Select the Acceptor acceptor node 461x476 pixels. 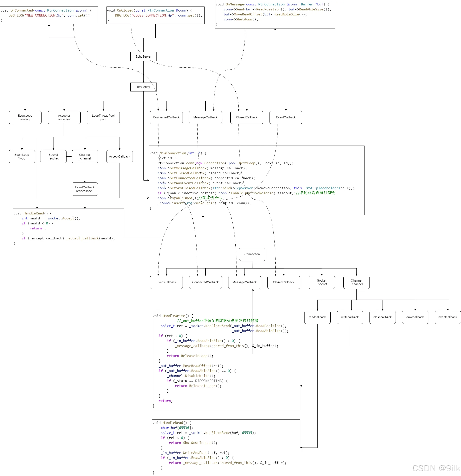click(64, 118)
